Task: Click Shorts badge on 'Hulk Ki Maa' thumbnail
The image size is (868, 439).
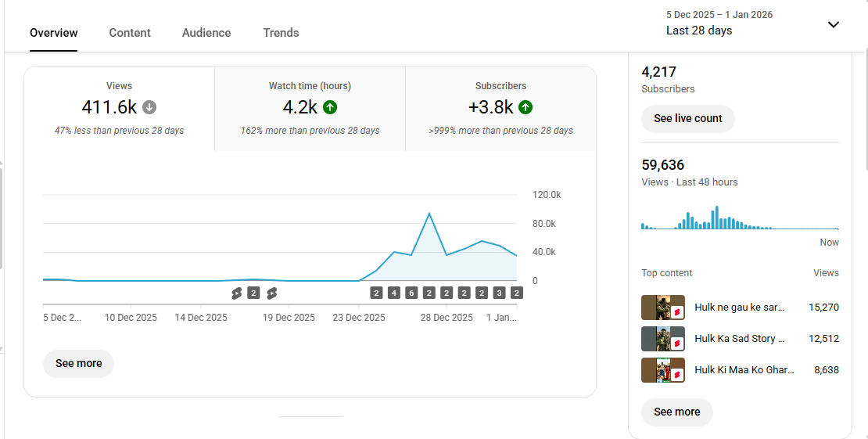Action: (678, 375)
